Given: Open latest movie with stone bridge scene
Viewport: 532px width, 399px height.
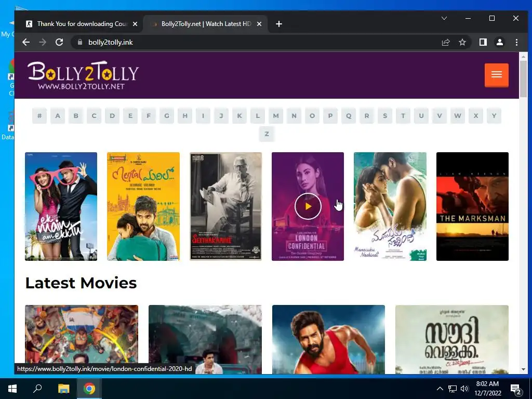Looking at the screenshot, I should click(205, 339).
